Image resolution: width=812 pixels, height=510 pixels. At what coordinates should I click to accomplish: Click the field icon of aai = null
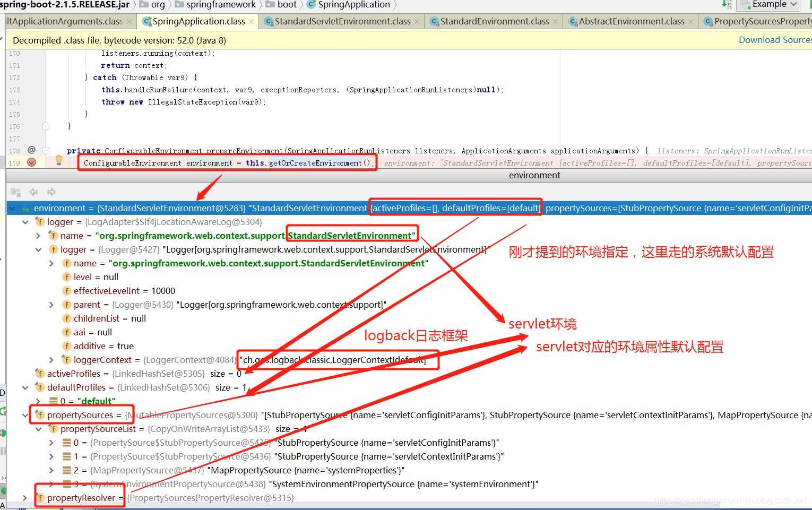tap(67, 332)
